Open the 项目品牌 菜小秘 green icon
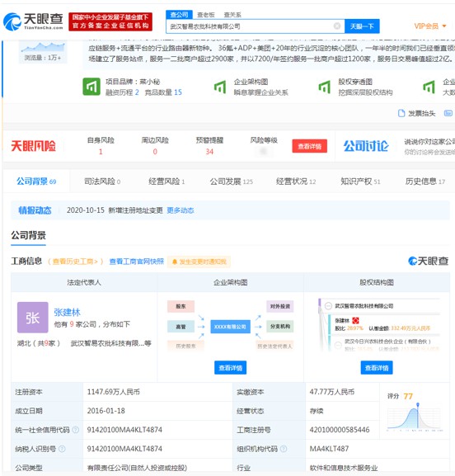This screenshot has width=455, height=476. click(x=91, y=87)
